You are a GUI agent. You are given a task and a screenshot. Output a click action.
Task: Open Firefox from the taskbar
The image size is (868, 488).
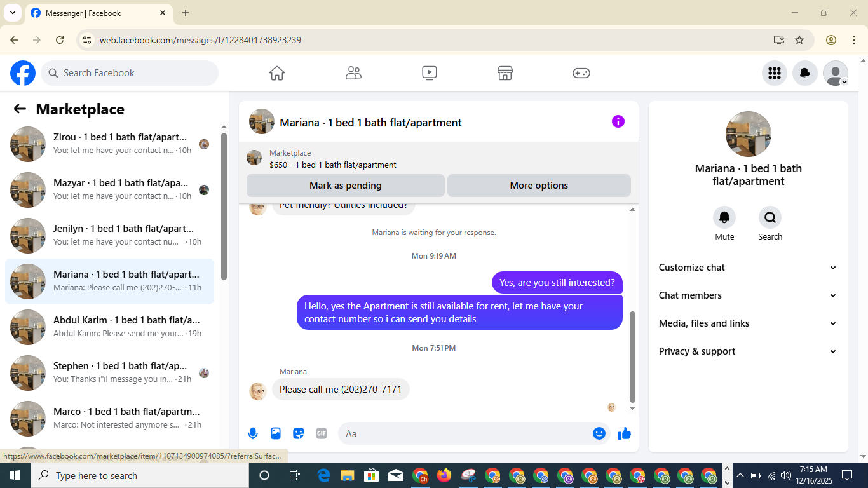click(444, 475)
